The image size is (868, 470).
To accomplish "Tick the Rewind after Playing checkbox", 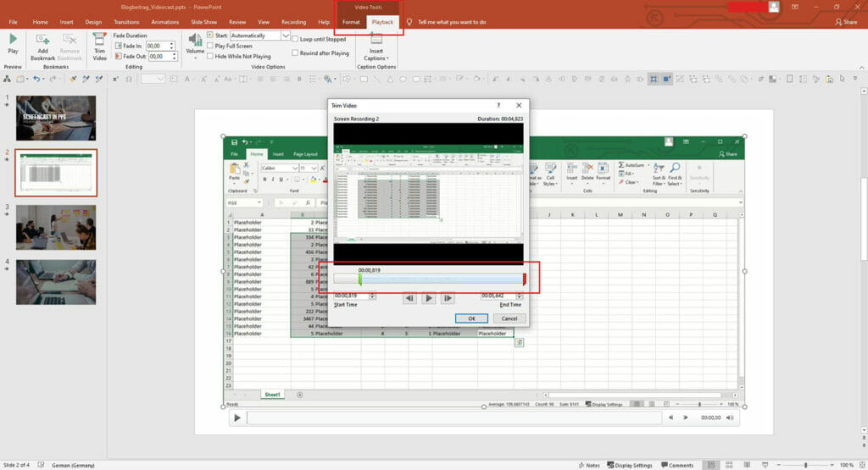I will pyautogui.click(x=295, y=53).
